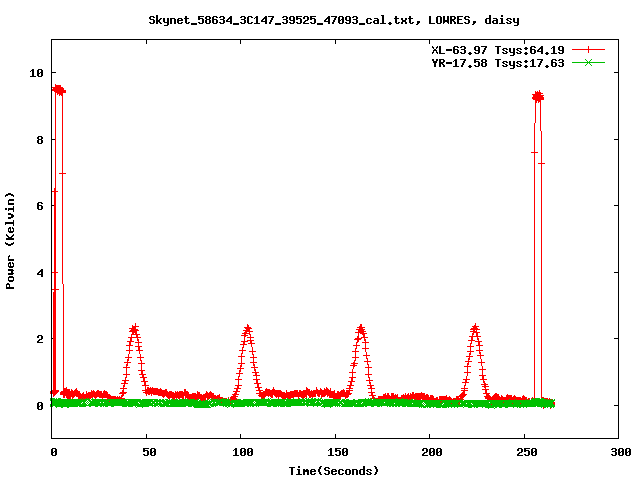The image size is (640, 480).
Task: Click the red line sample in legend
Action: [x=588, y=50]
